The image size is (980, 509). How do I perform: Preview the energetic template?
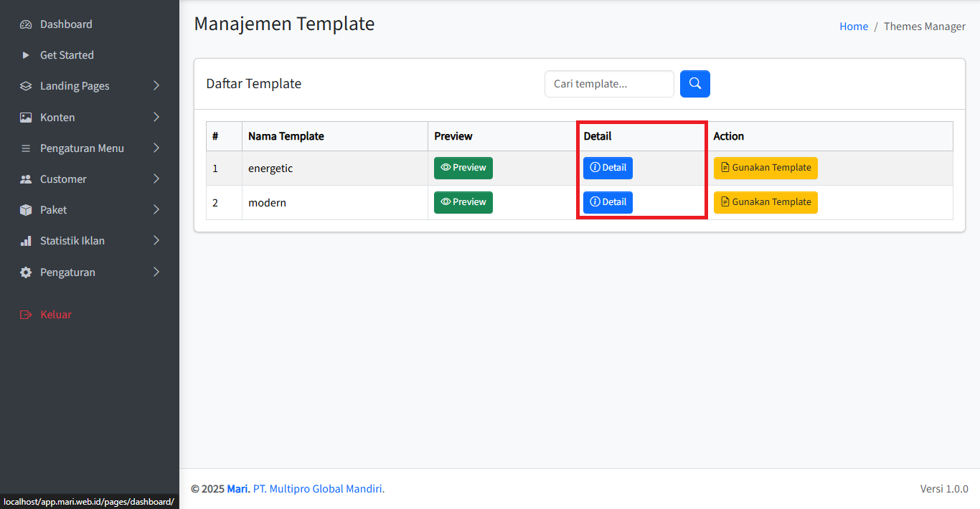(463, 168)
